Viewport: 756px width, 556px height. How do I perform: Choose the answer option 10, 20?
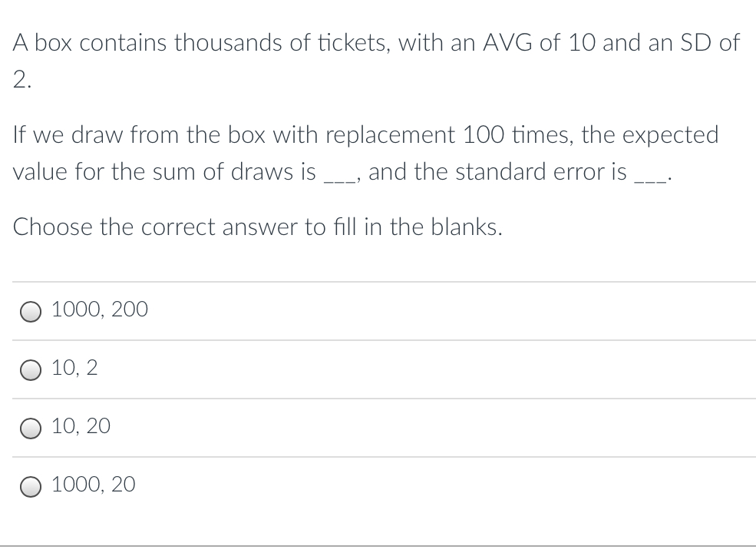80,427
